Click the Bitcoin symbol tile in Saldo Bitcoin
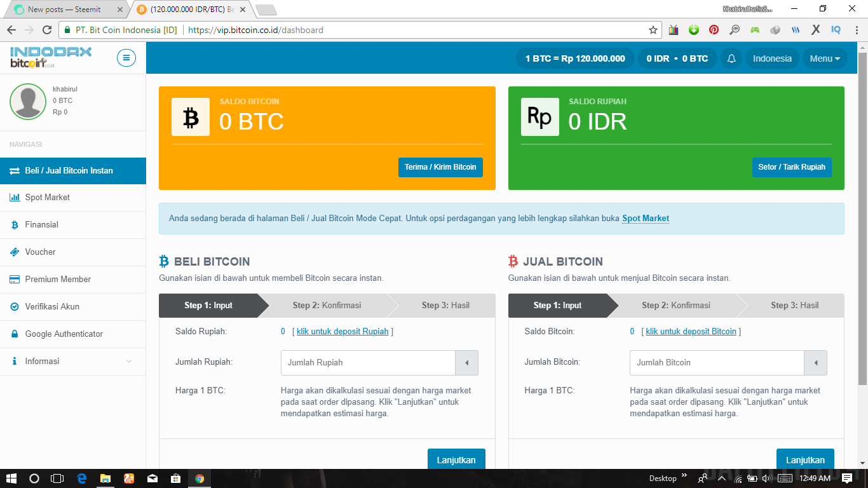The image size is (868, 488). pos(191,117)
